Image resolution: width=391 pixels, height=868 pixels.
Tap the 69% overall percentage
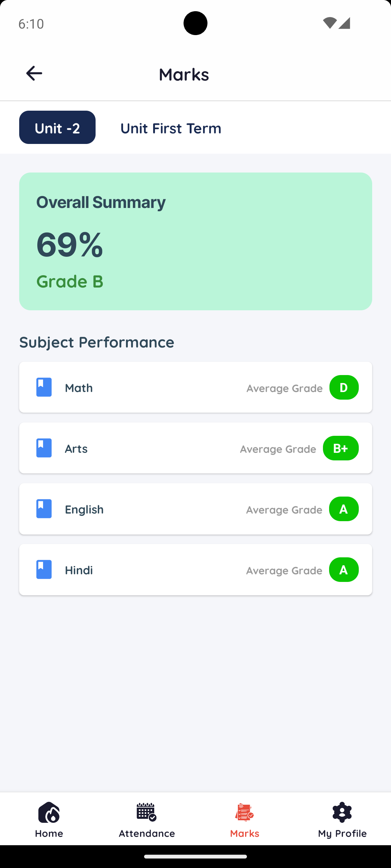[70, 245]
